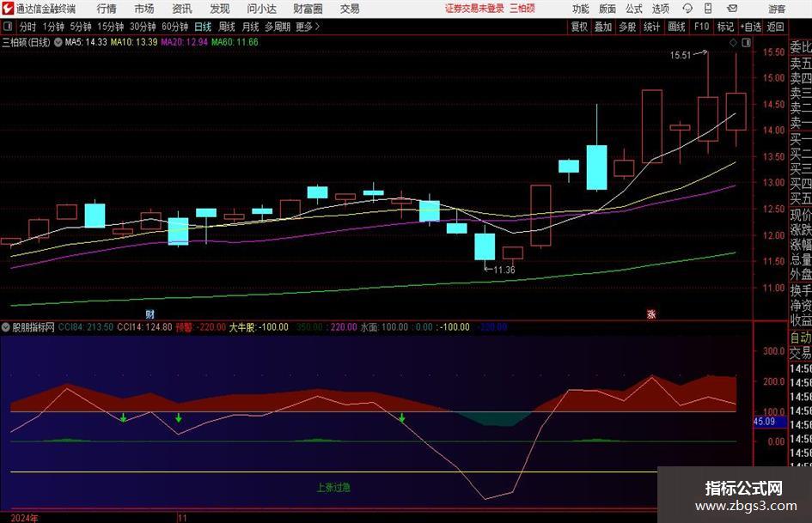Viewport: 812px width, 523px height.
Task: Switch to the 周线 weekly period
Action: tap(227, 27)
